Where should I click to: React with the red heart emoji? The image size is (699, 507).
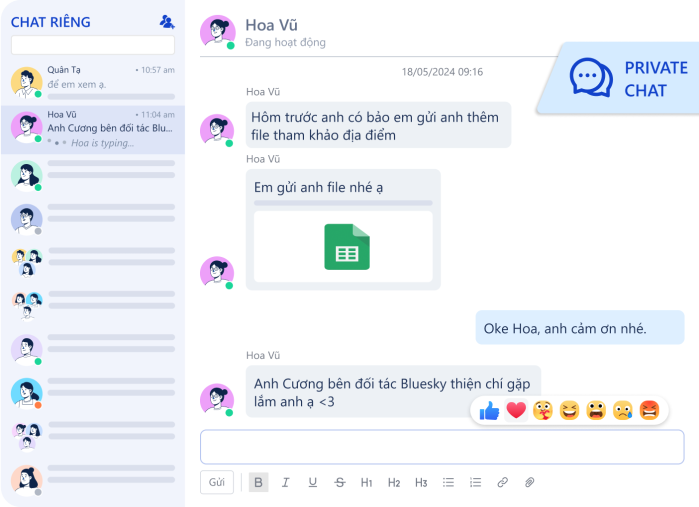(516, 410)
